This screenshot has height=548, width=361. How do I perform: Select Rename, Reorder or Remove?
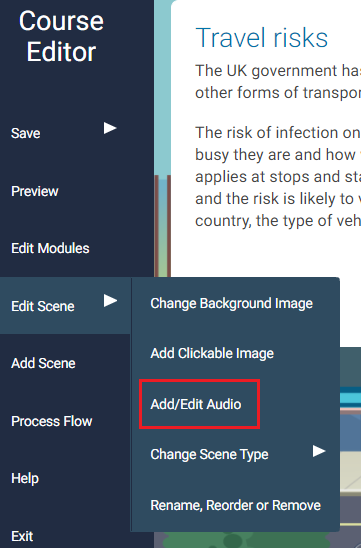coord(236,505)
